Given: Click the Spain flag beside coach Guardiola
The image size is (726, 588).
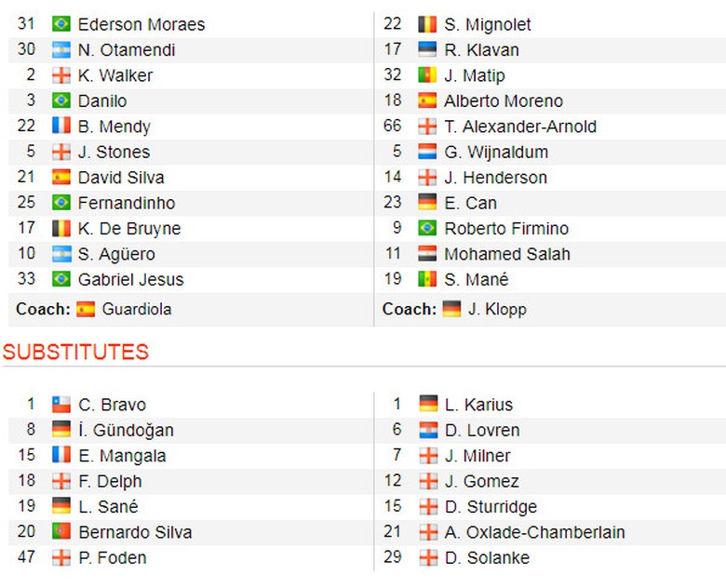Looking at the screenshot, I should click(x=86, y=309).
